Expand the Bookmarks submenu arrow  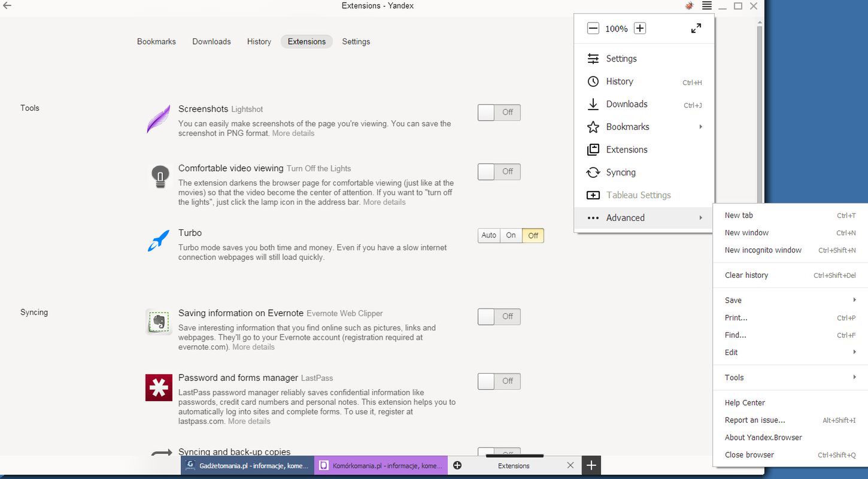click(x=700, y=127)
